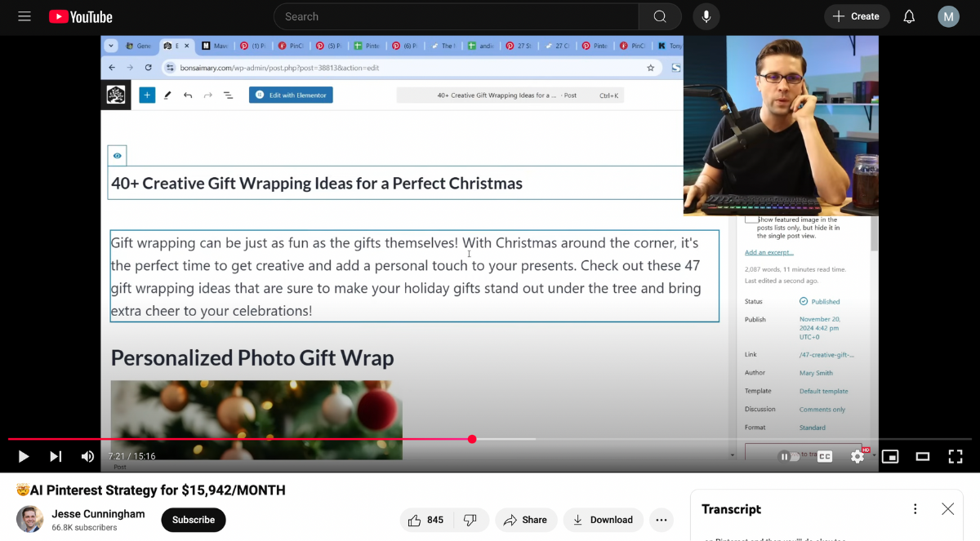
Task: Click WordPress block inserter plus button
Action: tap(147, 95)
